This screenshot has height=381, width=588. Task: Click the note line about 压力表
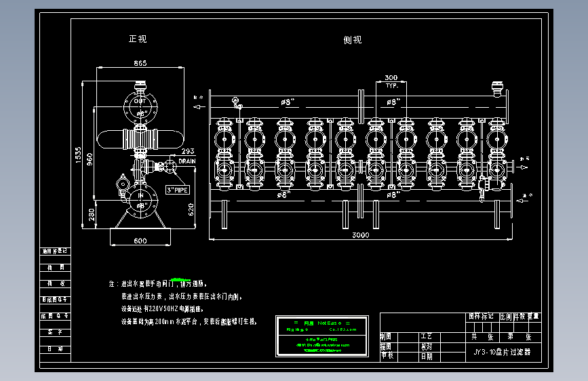(182, 297)
